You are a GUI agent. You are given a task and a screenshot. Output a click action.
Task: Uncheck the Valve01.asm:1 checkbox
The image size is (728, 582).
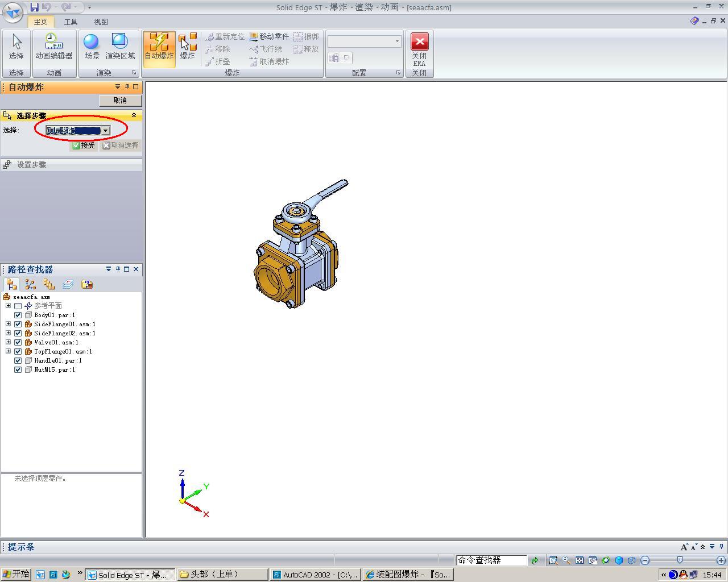click(18, 342)
